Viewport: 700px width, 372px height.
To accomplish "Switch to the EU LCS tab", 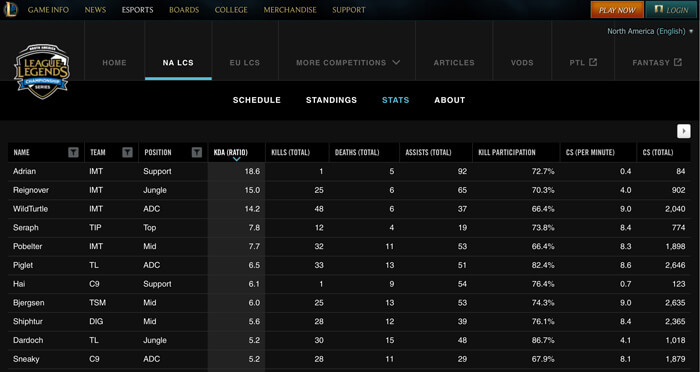I will [245, 63].
